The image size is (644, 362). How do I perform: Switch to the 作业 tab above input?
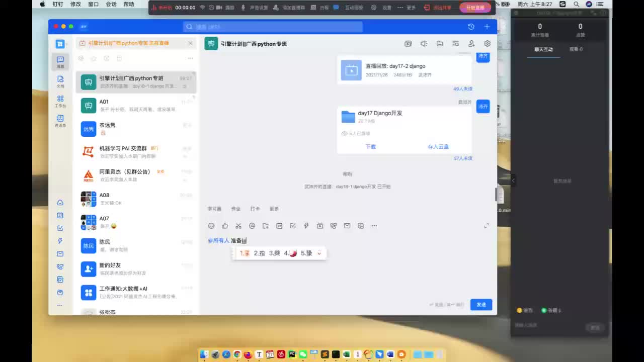coord(235,209)
